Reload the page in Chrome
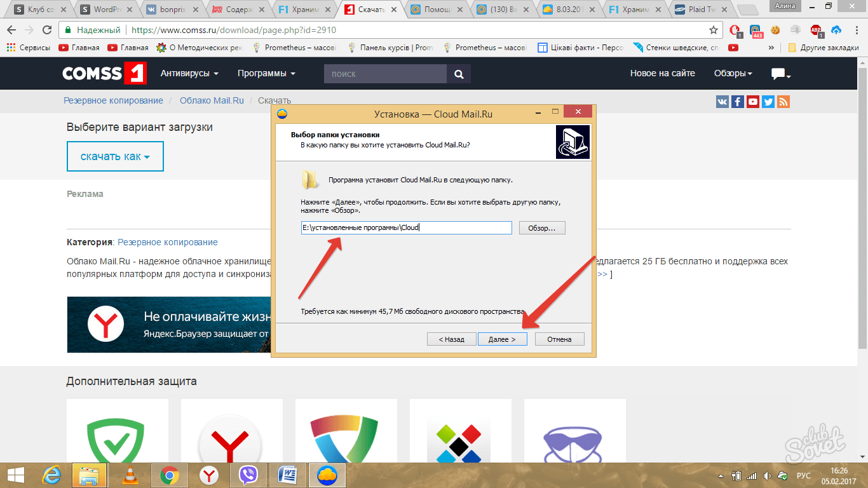The image size is (868, 488). pyautogui.click(x=46, y=30)
